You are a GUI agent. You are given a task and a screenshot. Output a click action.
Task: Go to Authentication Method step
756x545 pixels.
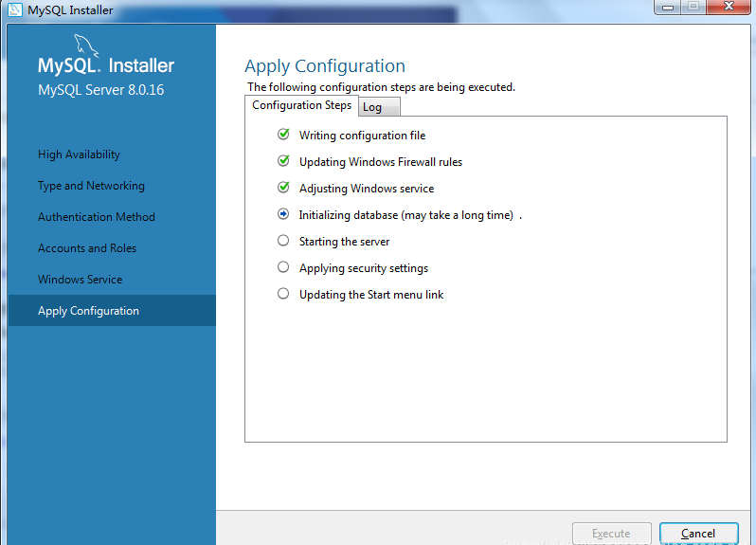[97, 217]
